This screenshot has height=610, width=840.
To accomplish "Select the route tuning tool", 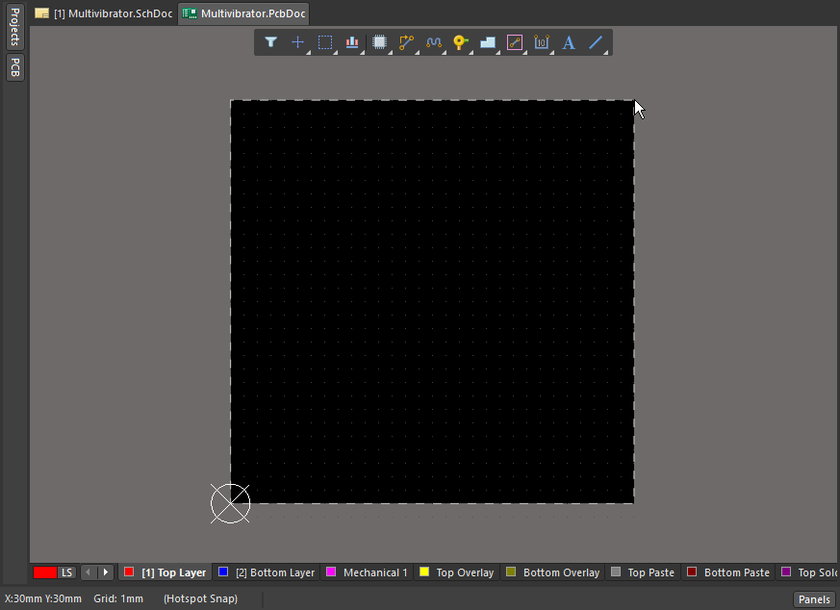I will (432, 43).
